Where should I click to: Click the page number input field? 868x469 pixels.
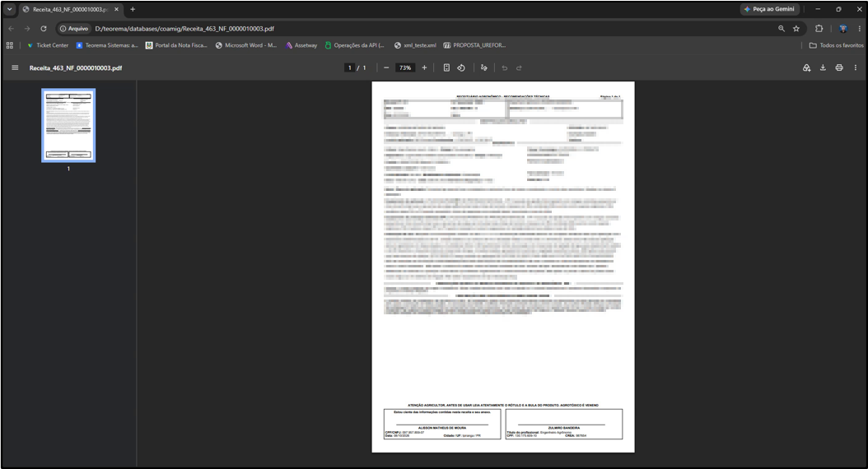[349, 68]
